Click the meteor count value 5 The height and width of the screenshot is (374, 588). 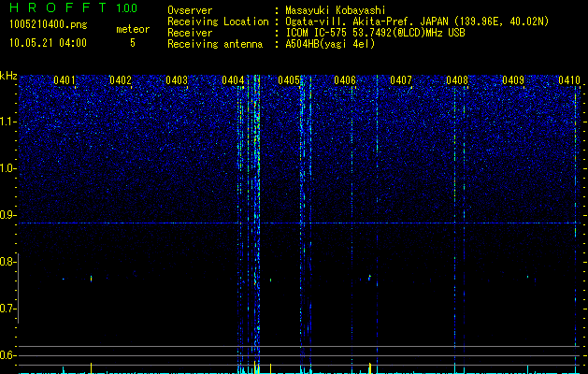pyautogui.click(x=133, y=43)
